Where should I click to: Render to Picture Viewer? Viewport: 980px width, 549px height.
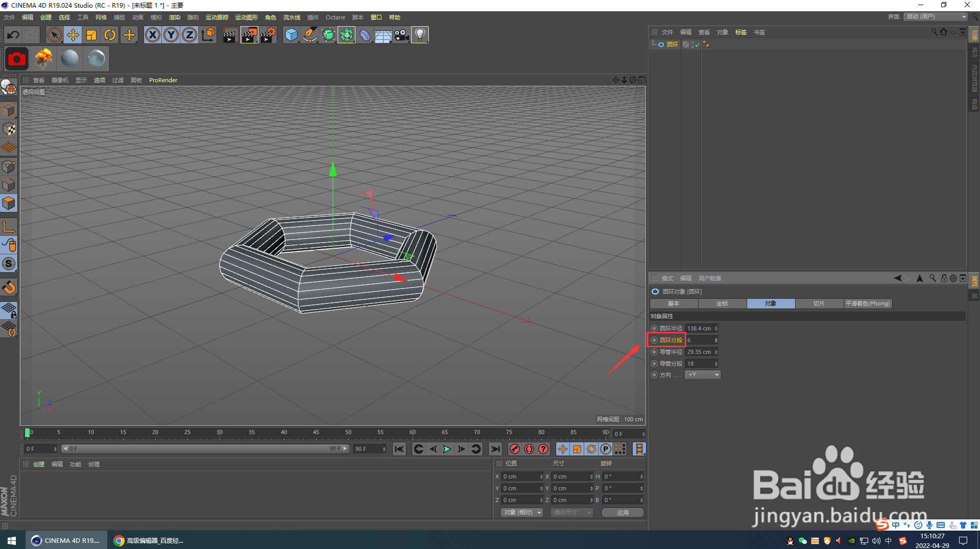click(249, 35)
